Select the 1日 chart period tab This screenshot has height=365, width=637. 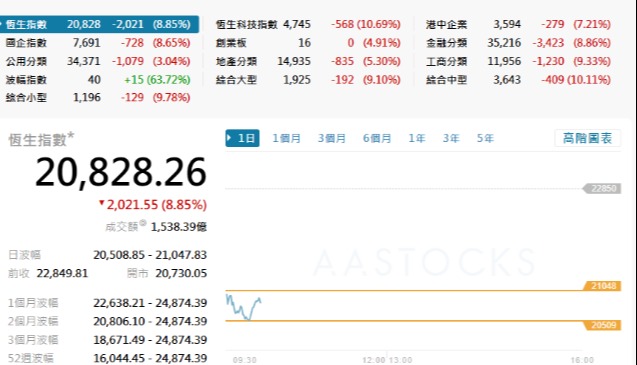tap(242, 138)
